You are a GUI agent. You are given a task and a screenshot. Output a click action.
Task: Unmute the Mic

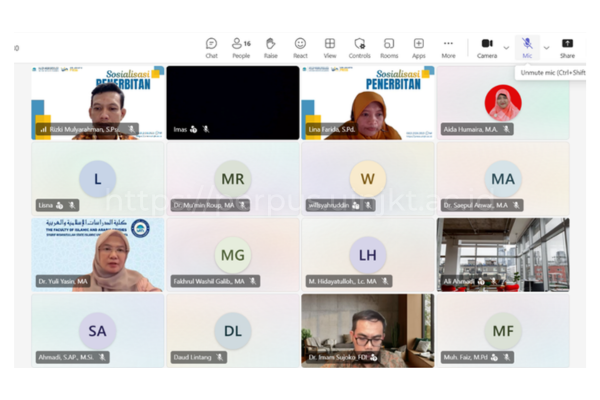point(527,48)
